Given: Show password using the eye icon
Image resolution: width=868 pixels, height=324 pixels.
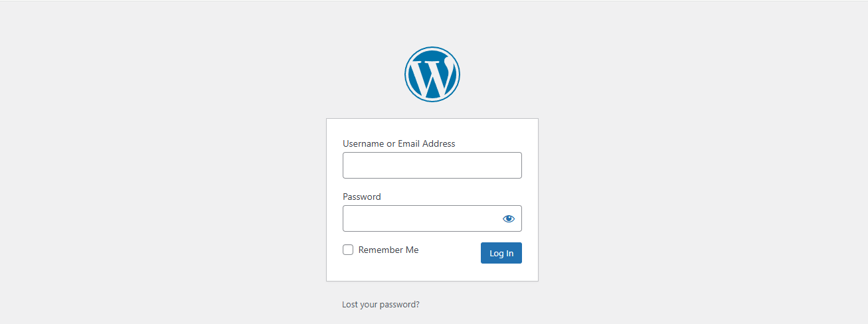Looking at the screenshot, I should pyautogui.click(x=509, y=218).
